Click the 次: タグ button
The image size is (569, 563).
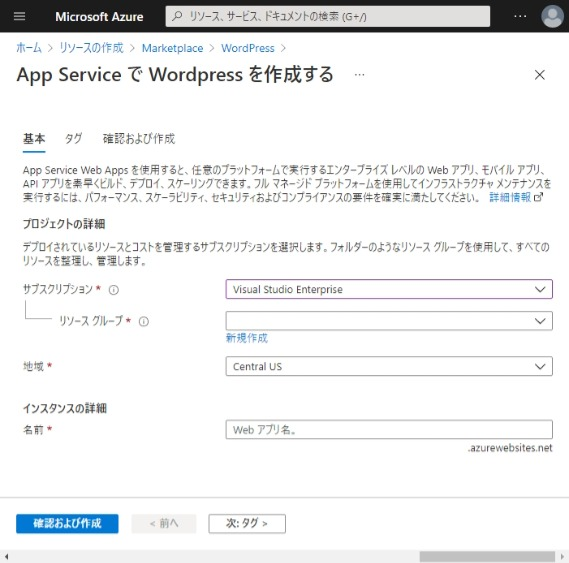[x=247, y=523]
